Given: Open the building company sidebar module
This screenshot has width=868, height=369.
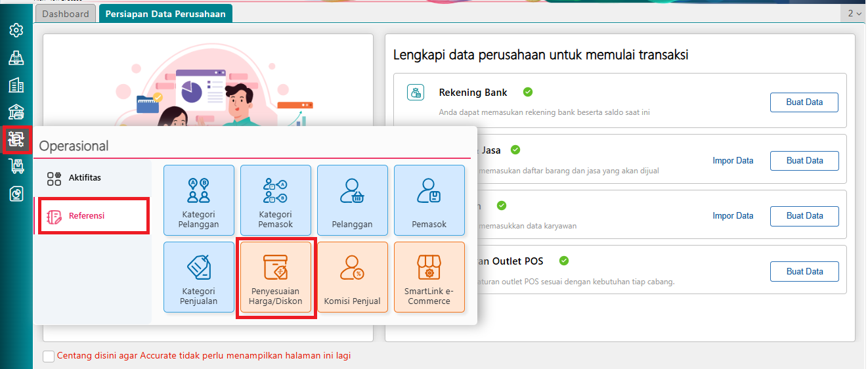Looking at the screenshot, I should click(16, 85).
